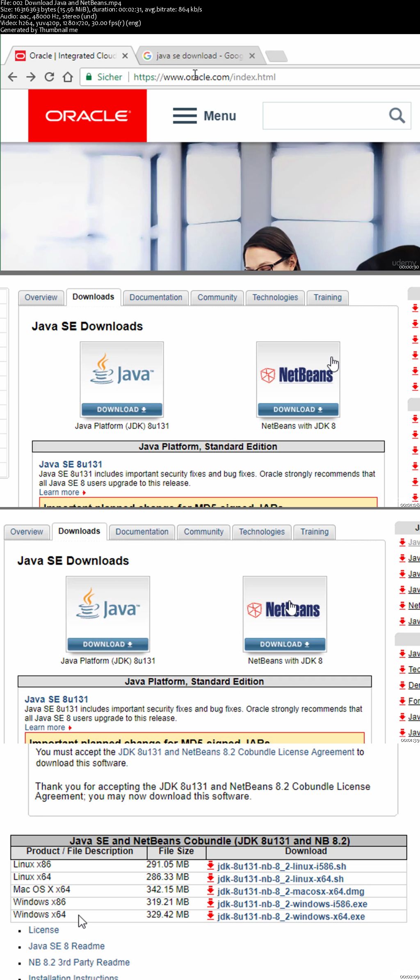Click the red download arrow beside the Tec sidebar link
420x980 pixels.
[x=402, y=669]
